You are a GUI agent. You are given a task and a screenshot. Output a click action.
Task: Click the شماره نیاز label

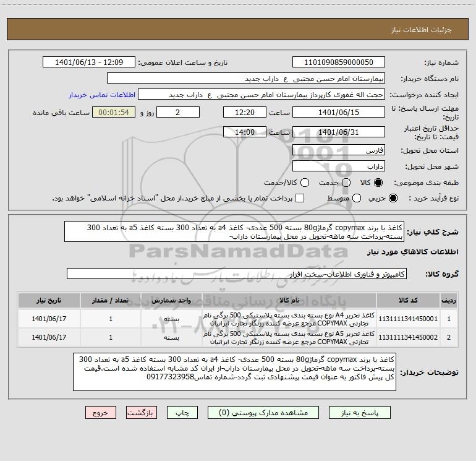[x=441, y=62]
